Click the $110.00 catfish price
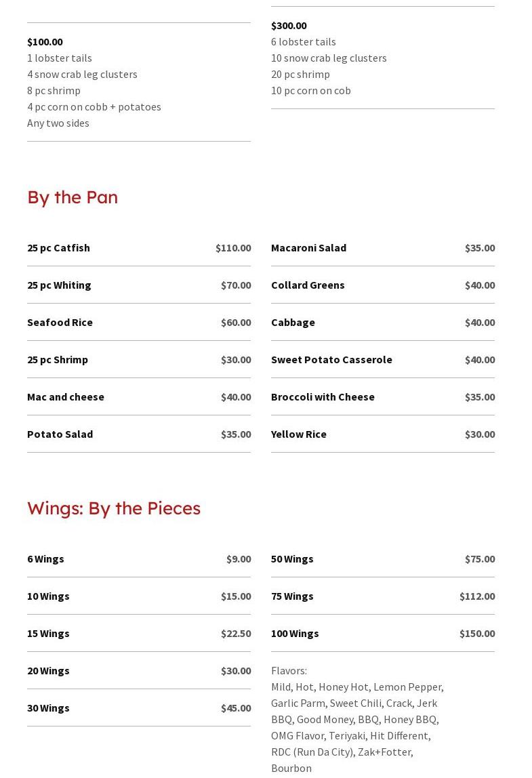Viewport: 532px width, 778px height. [233, 248]
